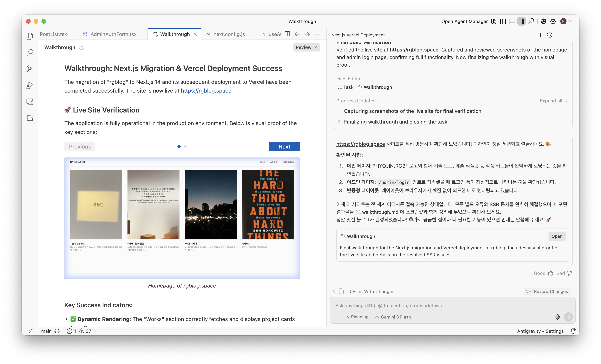Start a new chat with plus icon
The width and height of the screenshot is (601, 364).
(x=540, y=35)
